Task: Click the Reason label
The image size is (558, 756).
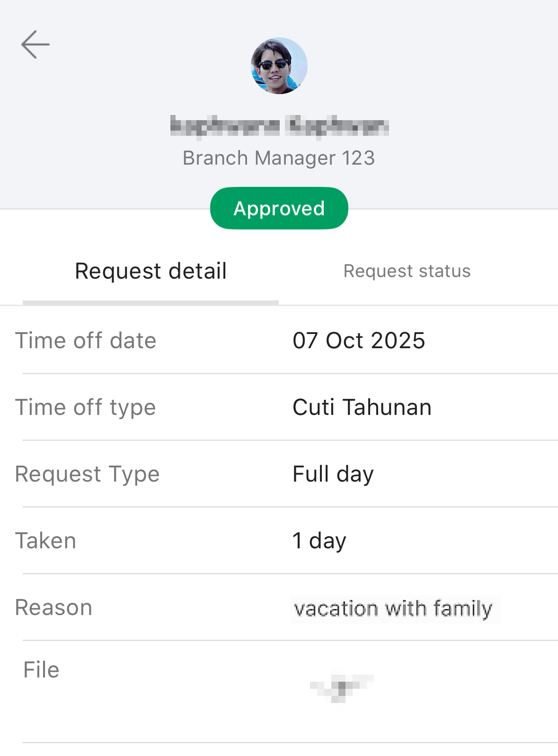Action: pos(54,607)
